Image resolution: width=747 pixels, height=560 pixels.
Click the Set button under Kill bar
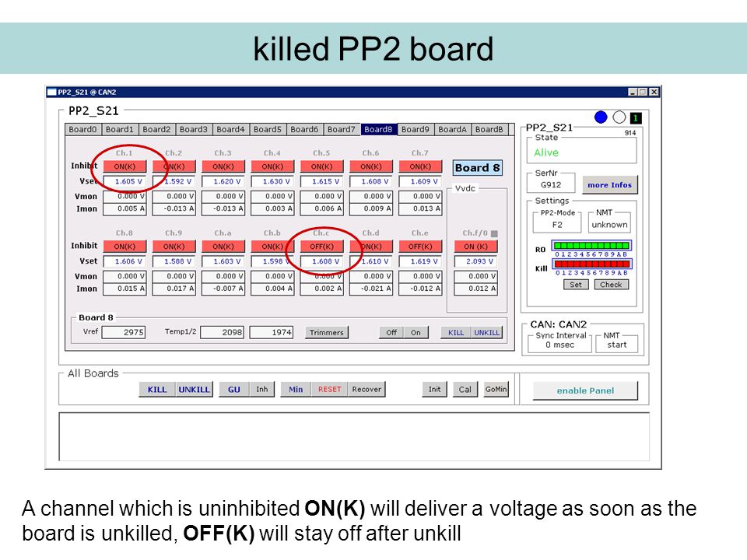[576, 285]
